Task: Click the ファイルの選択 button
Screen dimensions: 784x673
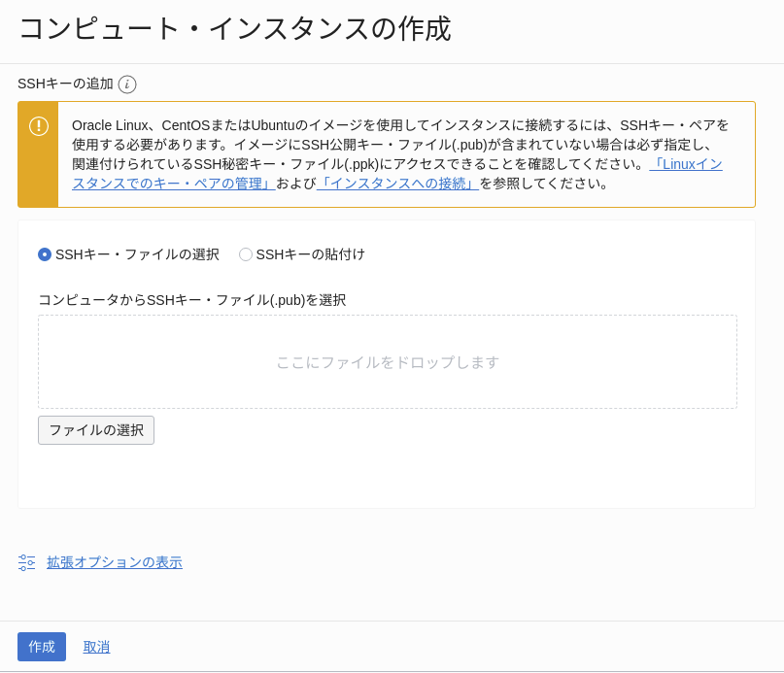Action: click(96, 430)
